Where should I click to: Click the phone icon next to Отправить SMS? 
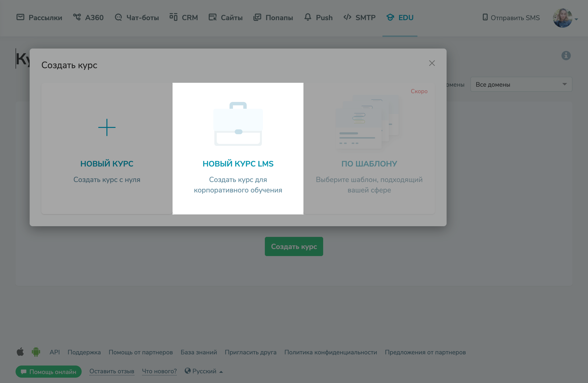pos(485,17)
